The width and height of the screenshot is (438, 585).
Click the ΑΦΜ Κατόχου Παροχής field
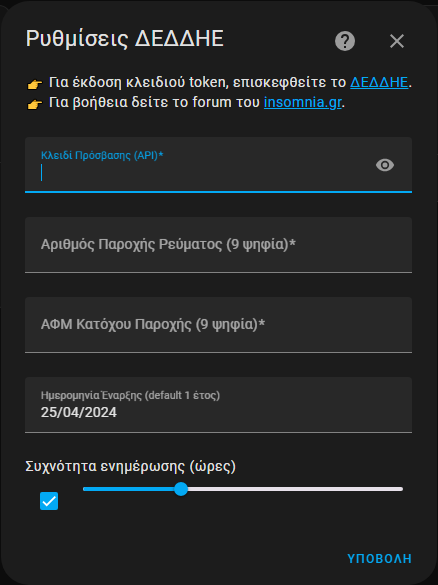(x=218, y=325)
